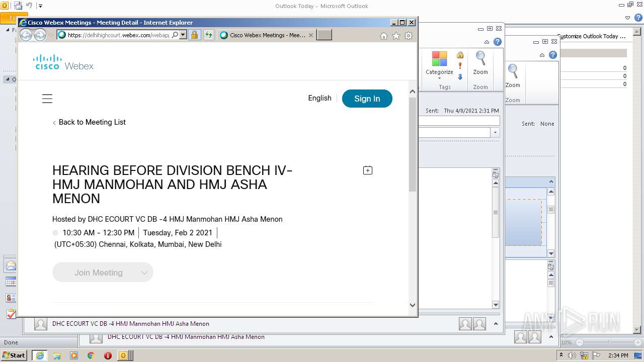
Task: Open the IE Home page icon
Action: pyautogui.click(x=384, y=36)
